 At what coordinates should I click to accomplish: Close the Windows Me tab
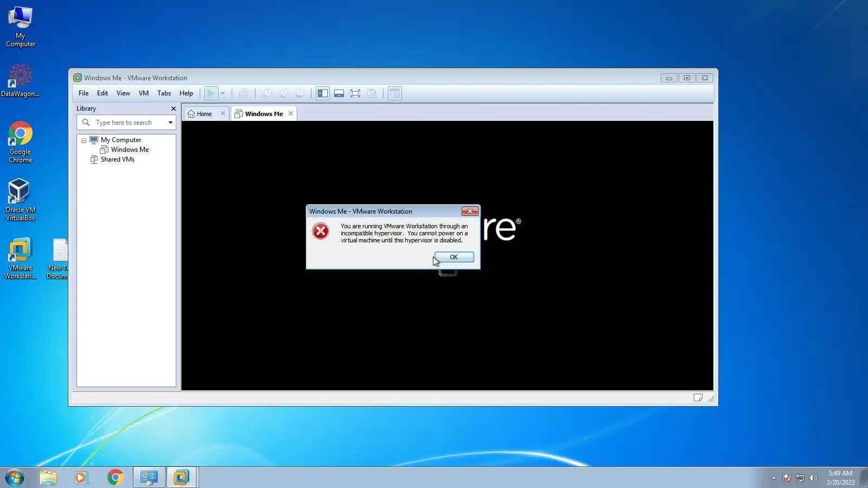point(291,113)
